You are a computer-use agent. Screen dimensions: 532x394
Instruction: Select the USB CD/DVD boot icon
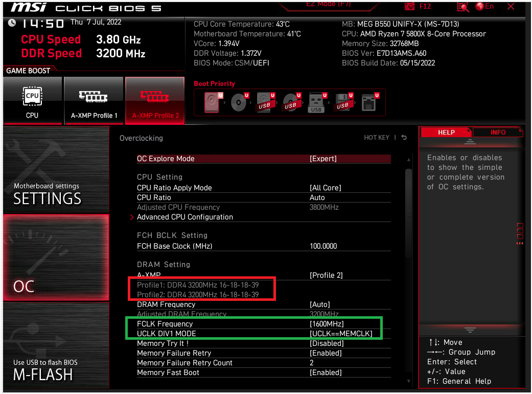click(x=291, y=102)
